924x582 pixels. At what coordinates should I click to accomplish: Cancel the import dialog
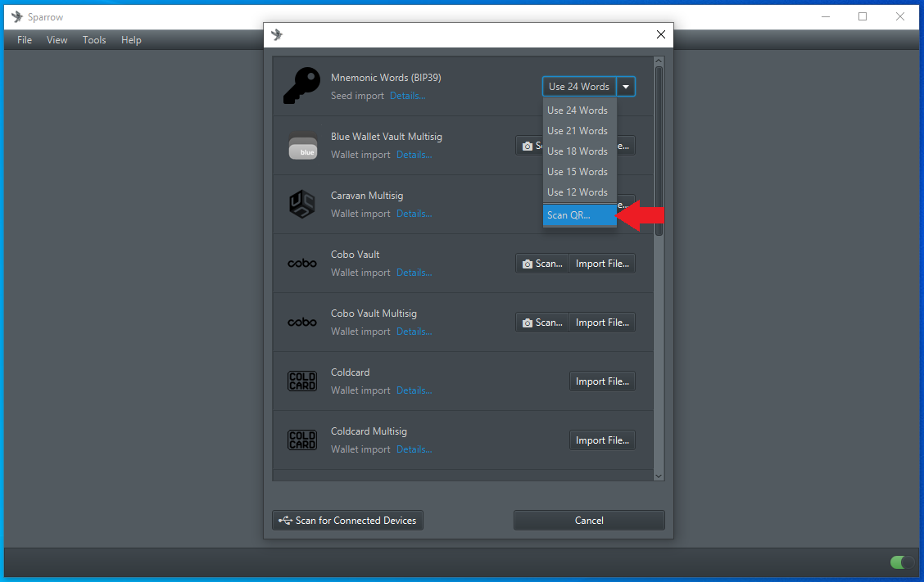[x=589, y=520]
